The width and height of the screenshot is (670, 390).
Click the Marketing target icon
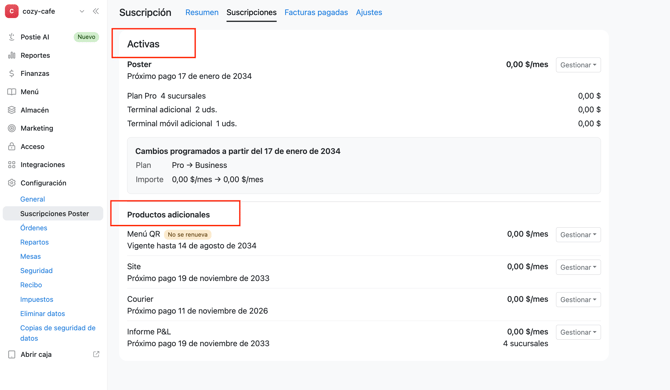click(x=12, y=128)
